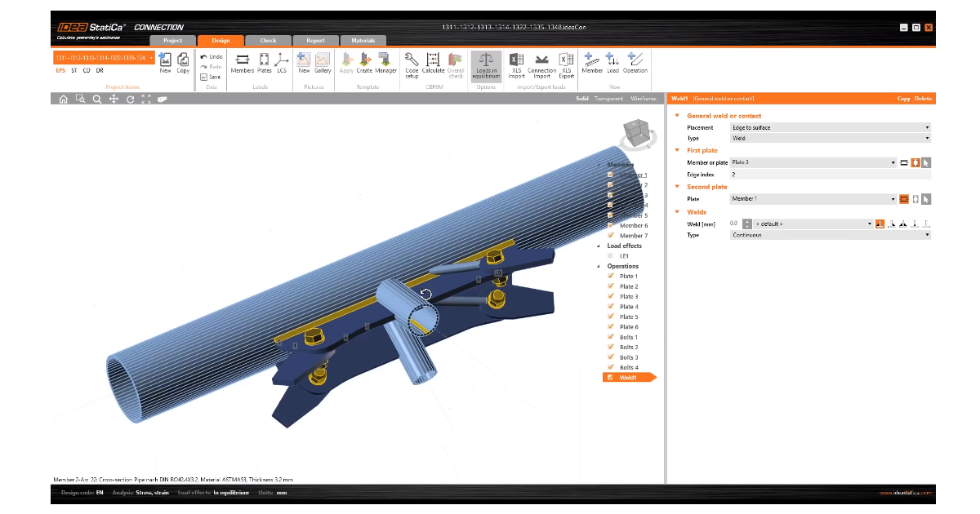
Task: Open the XLS Import tool
Action: click(x=516, y=64)
